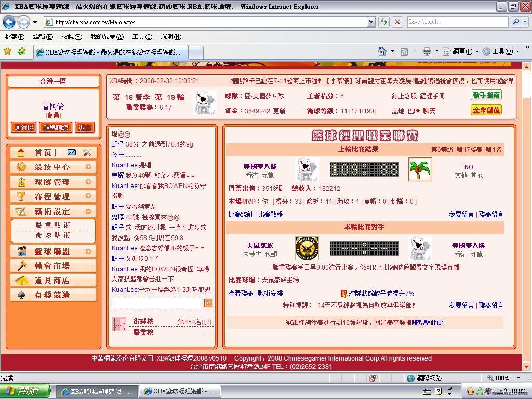
Task: Click the 街球榜 ranking chart icon
Action: (x=119, y=324)
